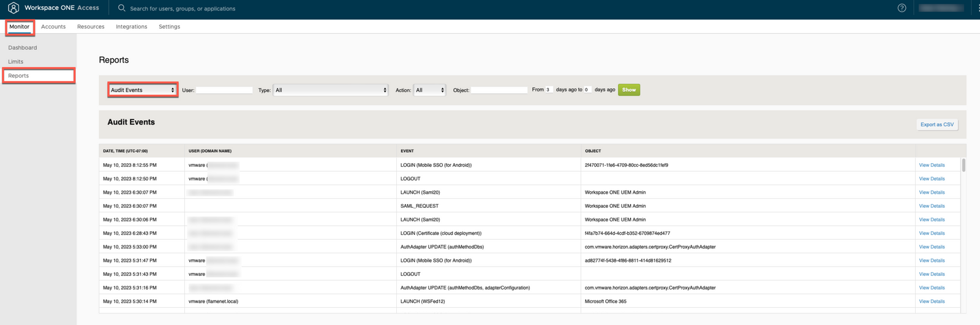The height and width of the screenshot is (325, 980).
Task: Click the USER (DOMAIN NAME) column header
Action: pos(210,151)
